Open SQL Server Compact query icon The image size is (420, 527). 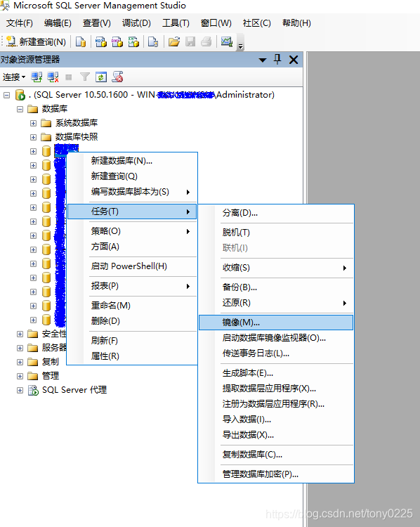(153, 41)
